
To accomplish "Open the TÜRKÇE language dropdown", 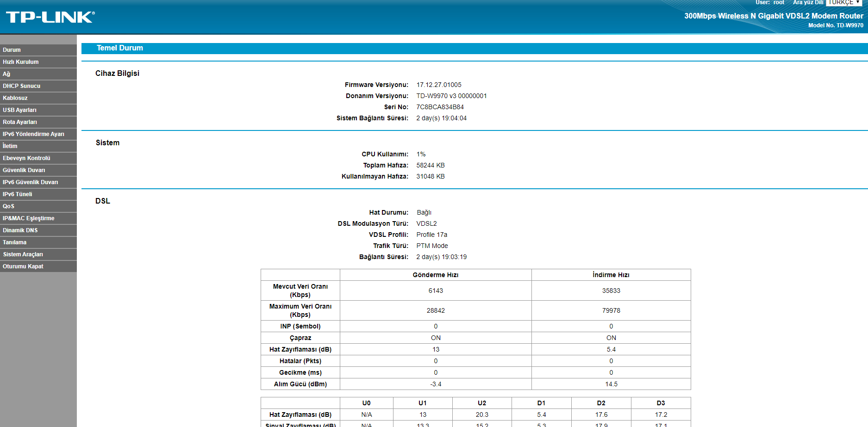I will pos(844,2).
